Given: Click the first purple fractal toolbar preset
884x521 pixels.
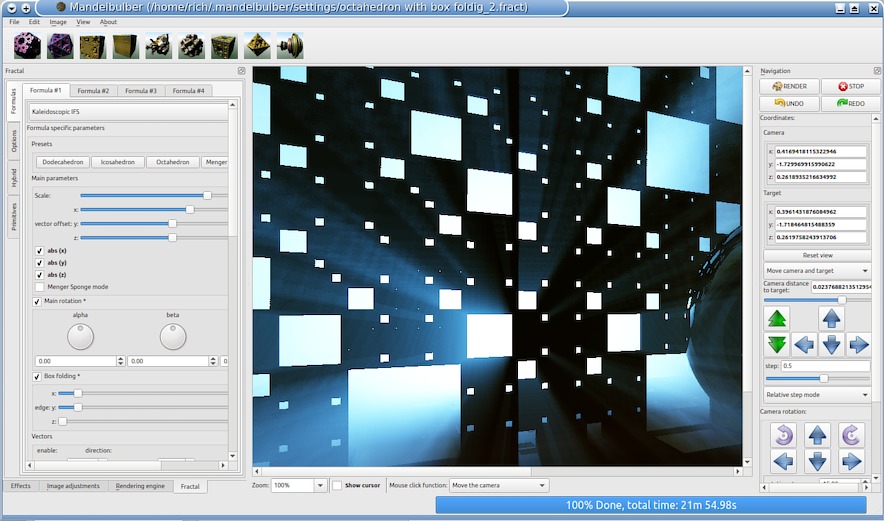Looking at the screenshot, I should tap(27, 46).
